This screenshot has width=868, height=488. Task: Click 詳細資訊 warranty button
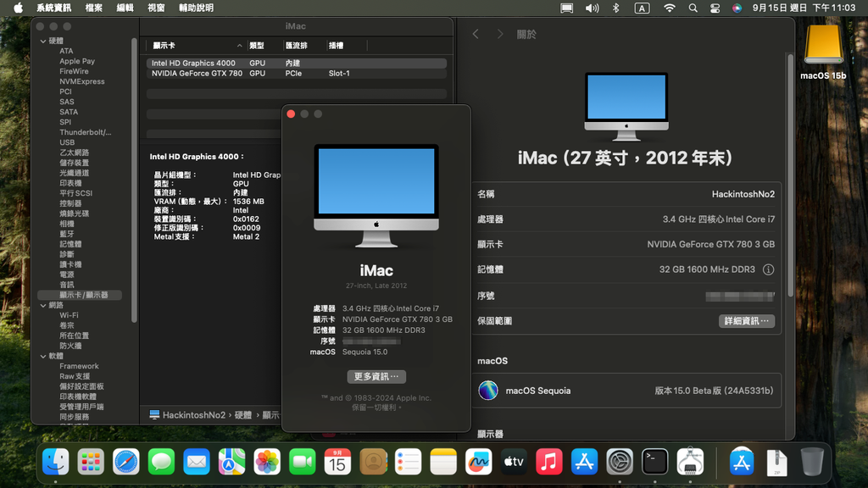click(747, 321)
